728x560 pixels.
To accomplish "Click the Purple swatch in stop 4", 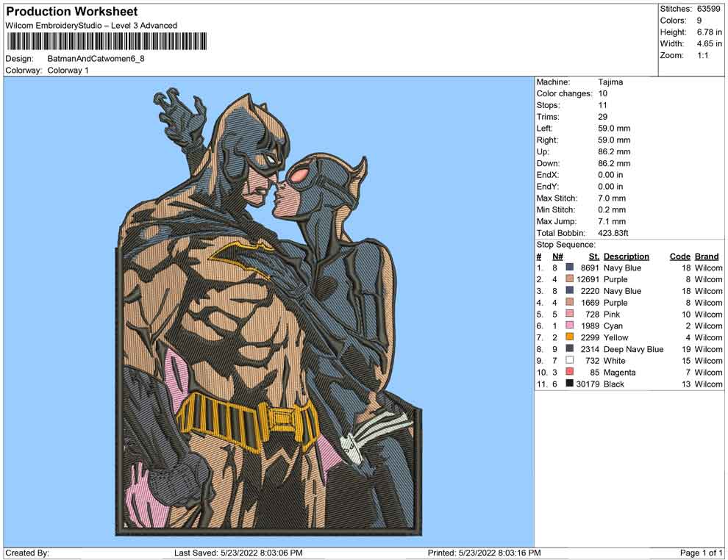I will coord(569,302).
